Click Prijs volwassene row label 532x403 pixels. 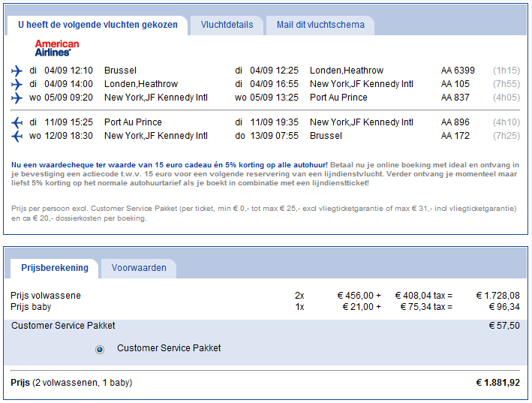pos(46,296)
